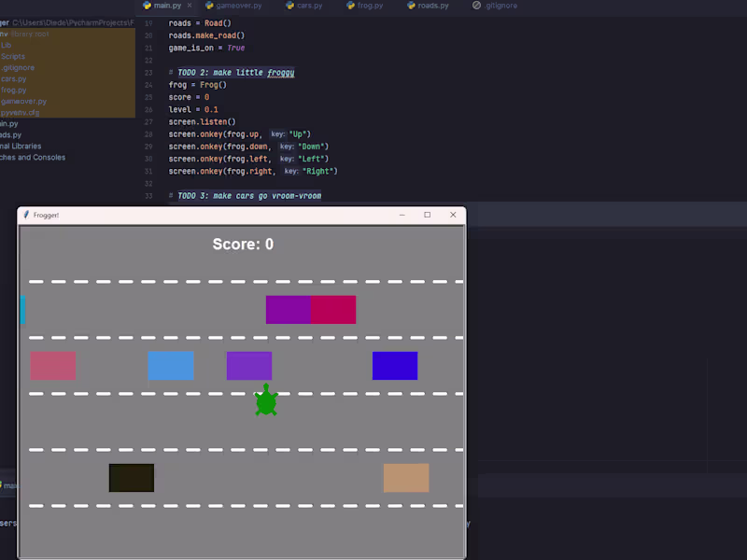
Task: Click the light blue car
Action: (x=171, y=366)
